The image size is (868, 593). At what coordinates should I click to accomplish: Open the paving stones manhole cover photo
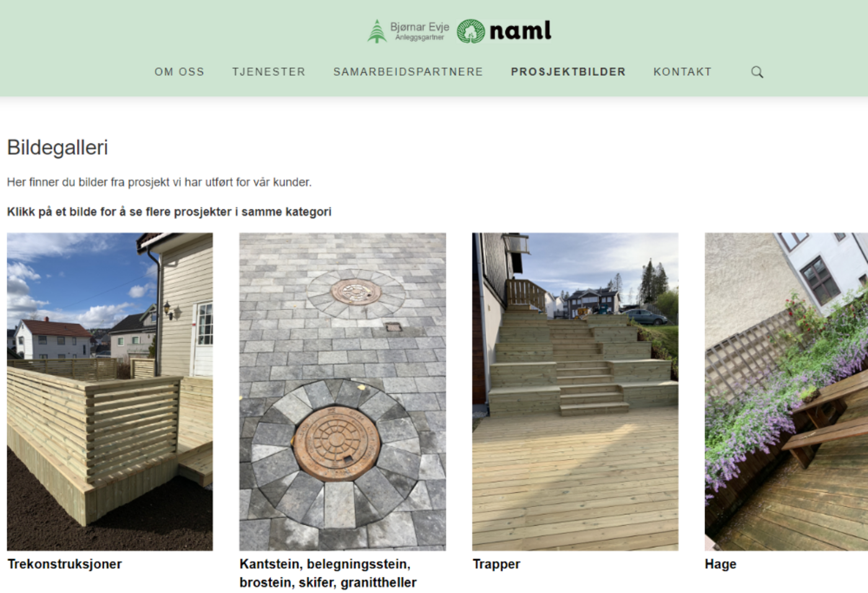point(343,392)
